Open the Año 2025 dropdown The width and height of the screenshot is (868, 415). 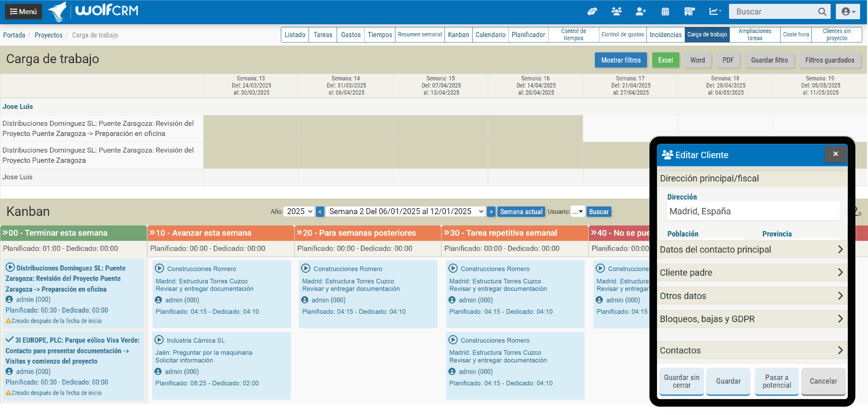(299, 212)
